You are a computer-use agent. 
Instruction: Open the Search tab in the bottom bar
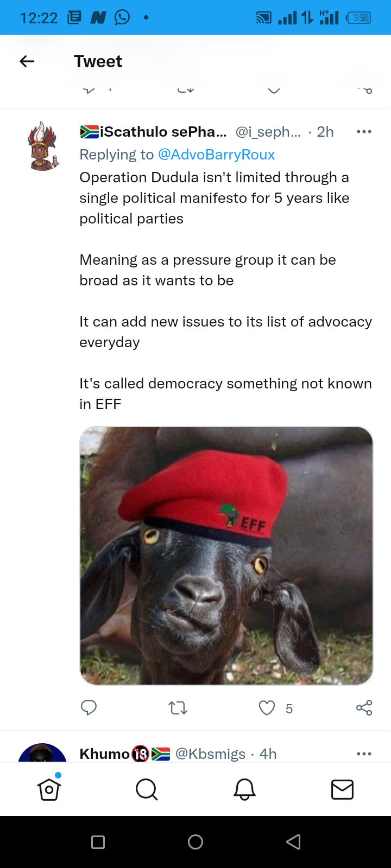pyautogui.click(x=147, y=789)
